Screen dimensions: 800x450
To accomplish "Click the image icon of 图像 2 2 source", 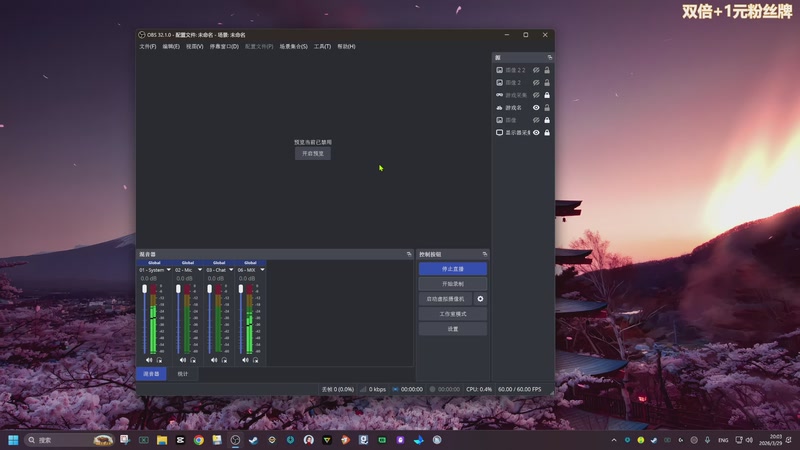I will coord(499,70).
